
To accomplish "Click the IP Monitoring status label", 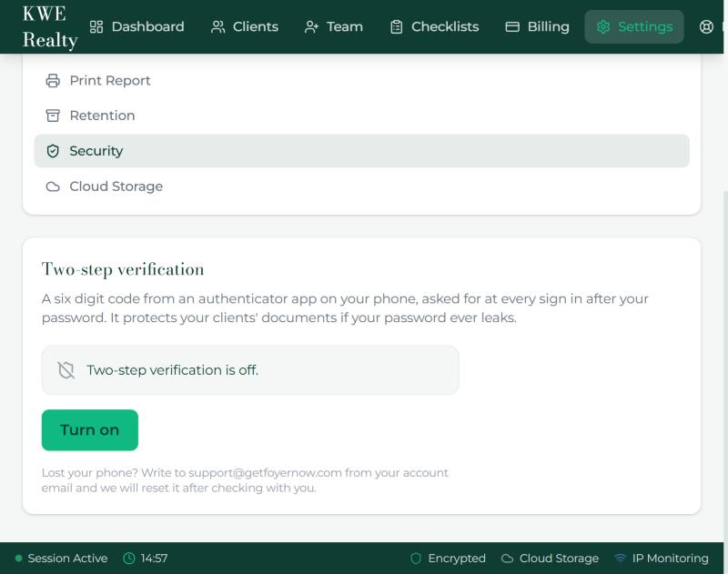I will 671,559.
